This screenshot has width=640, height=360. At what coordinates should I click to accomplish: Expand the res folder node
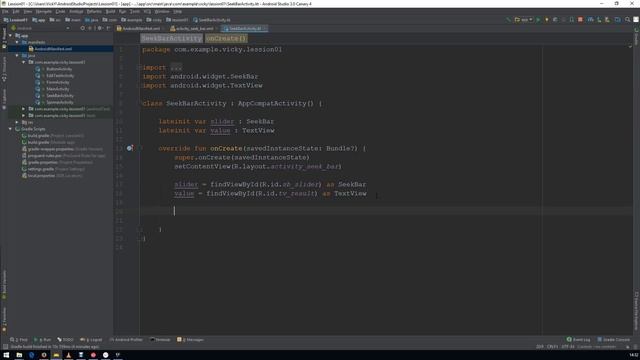click(x=17, y=122)
